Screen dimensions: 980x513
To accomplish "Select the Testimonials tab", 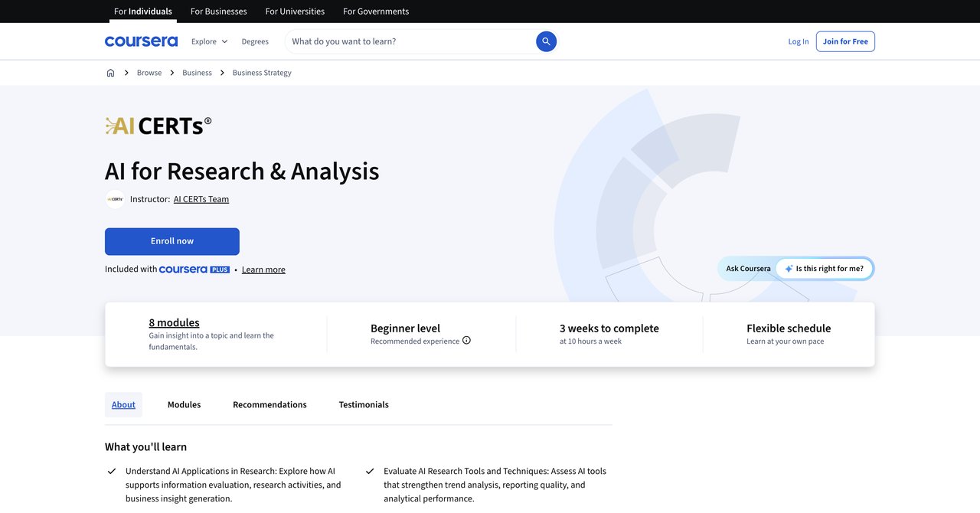I will click(x=364, y=404).
